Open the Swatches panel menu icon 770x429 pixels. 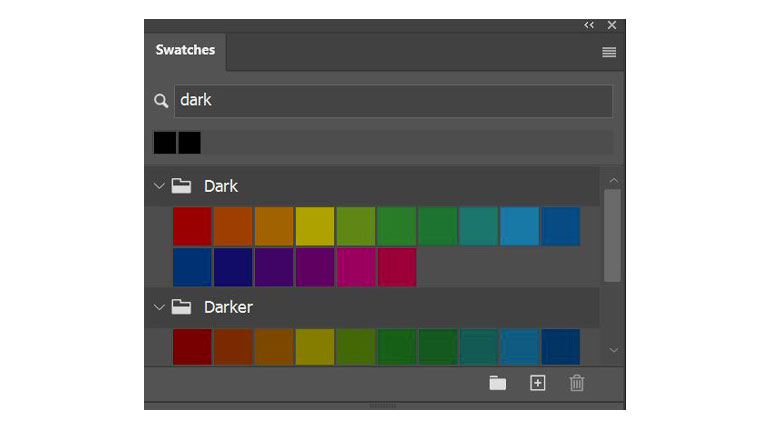608,52
